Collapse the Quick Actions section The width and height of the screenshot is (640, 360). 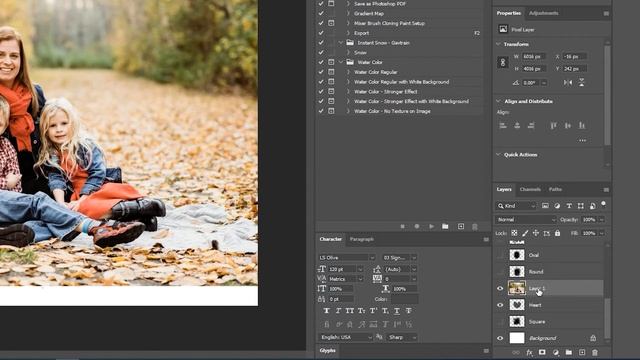tap(498, 155)
